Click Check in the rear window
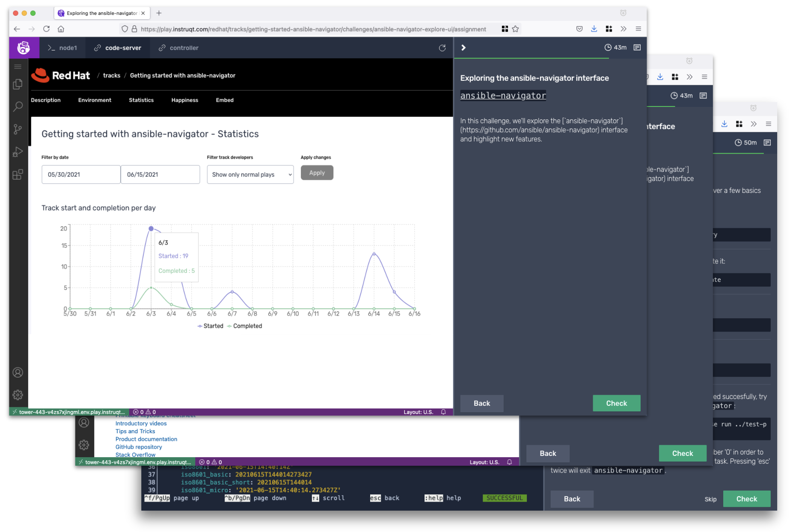The height and width of the screenshot is (532, 790). pos(747,499)
